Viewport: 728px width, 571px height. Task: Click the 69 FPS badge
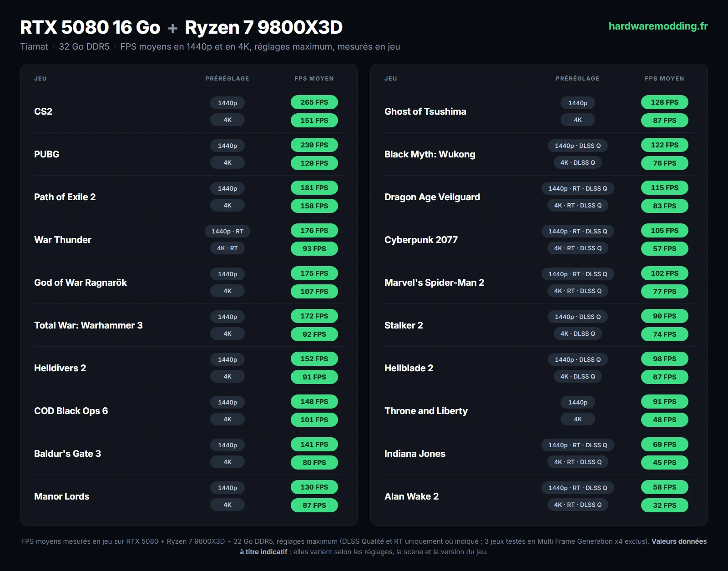(x=665, y=445)
